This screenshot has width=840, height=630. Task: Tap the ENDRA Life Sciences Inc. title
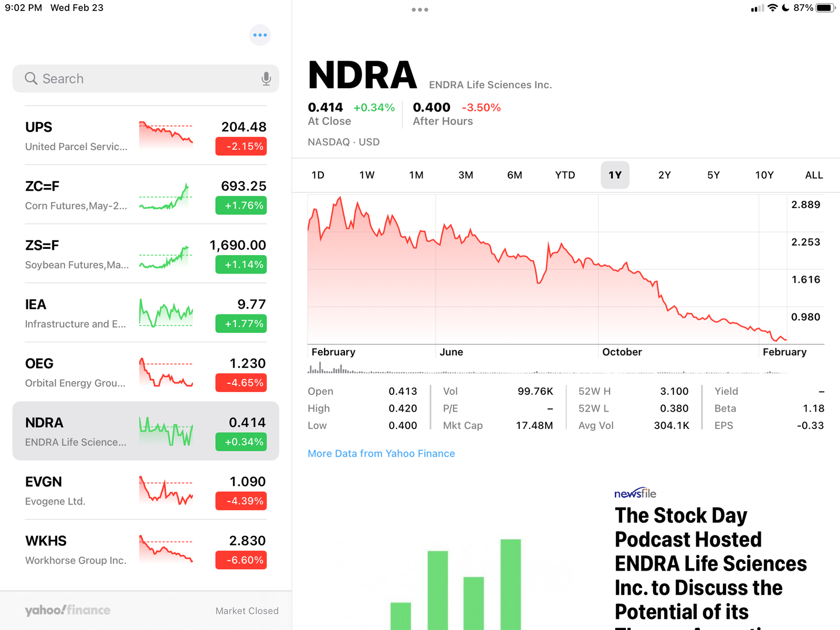coord(490,85)
